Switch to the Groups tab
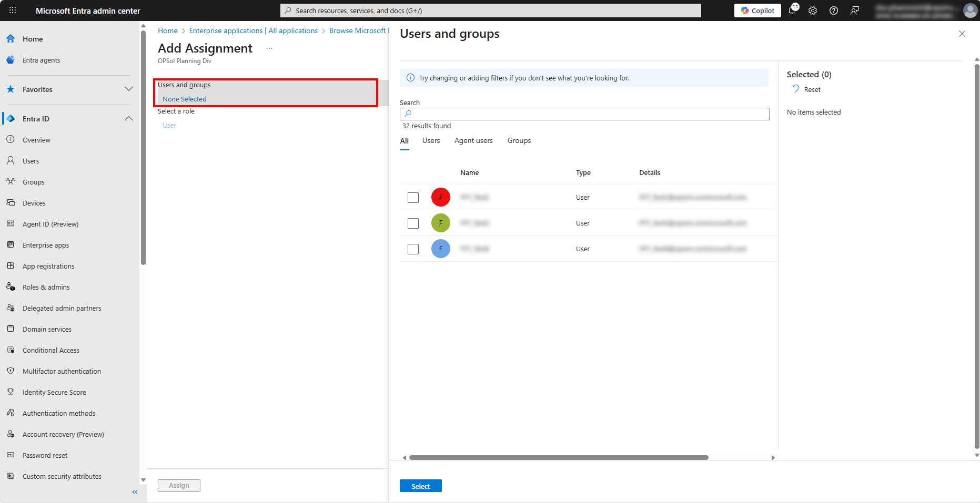 519,141
